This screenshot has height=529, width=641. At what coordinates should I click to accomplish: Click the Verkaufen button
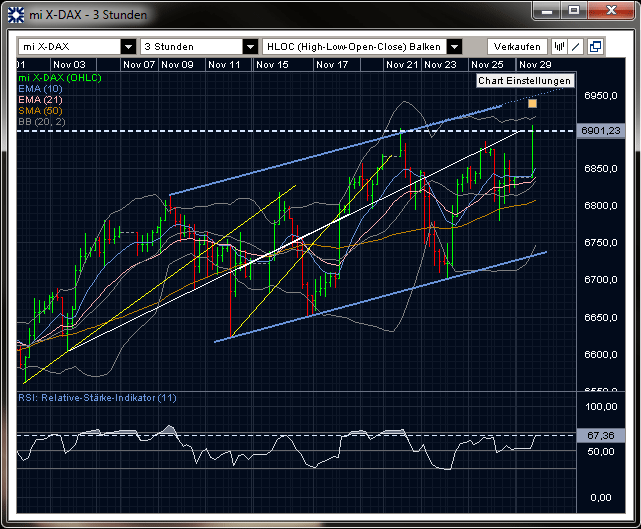pyautogui.click(x=517, y=47)
